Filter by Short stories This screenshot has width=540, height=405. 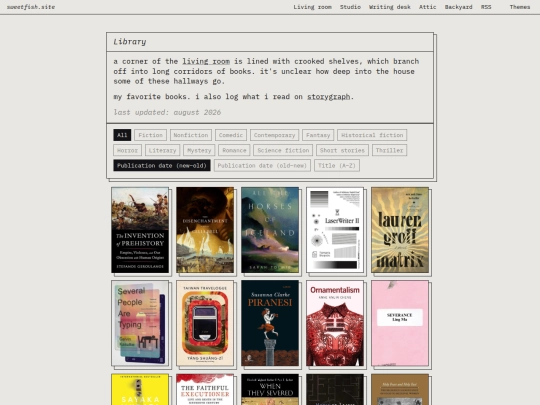tap(342, 150)
